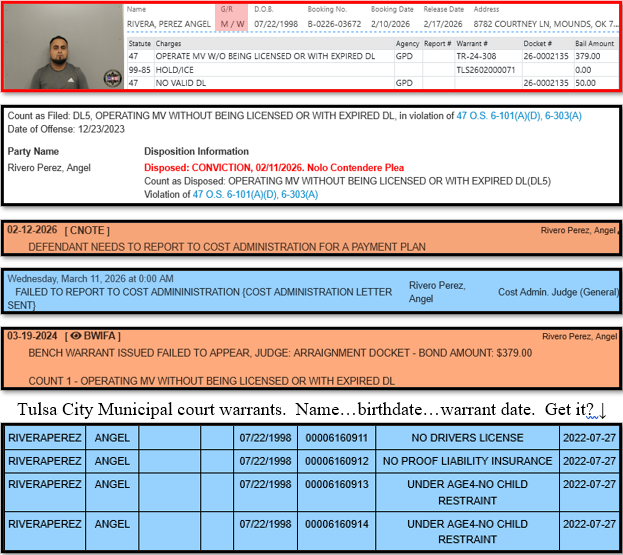The image size is (623, 555).
Task: Click the Report # column header
Action: tap(437, 44)
